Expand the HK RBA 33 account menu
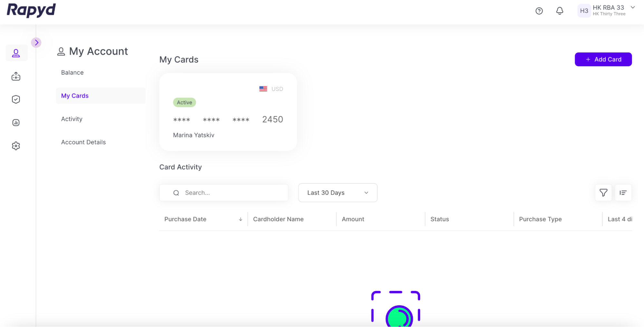644x327 pixels. coord(633,7)
